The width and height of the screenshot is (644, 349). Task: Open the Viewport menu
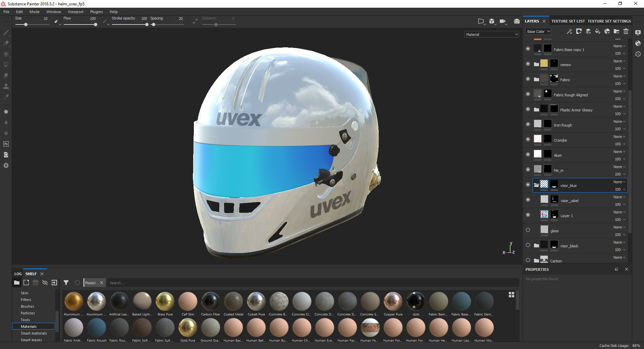pyautogui.click(x=75, y=12)
